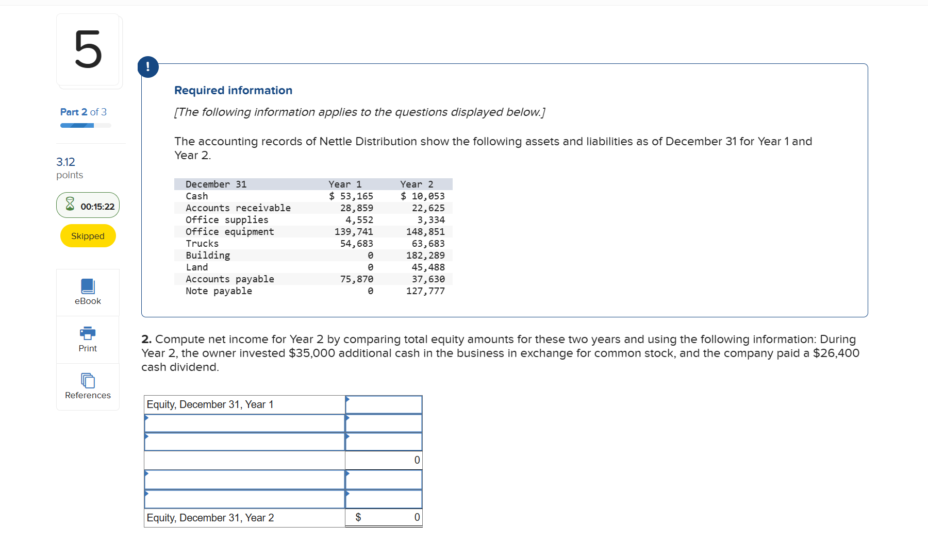Click Accounts receivable Year 2 value 22,625
The width and height of the screenshot is (928, 560).
(x=428, y=208)
